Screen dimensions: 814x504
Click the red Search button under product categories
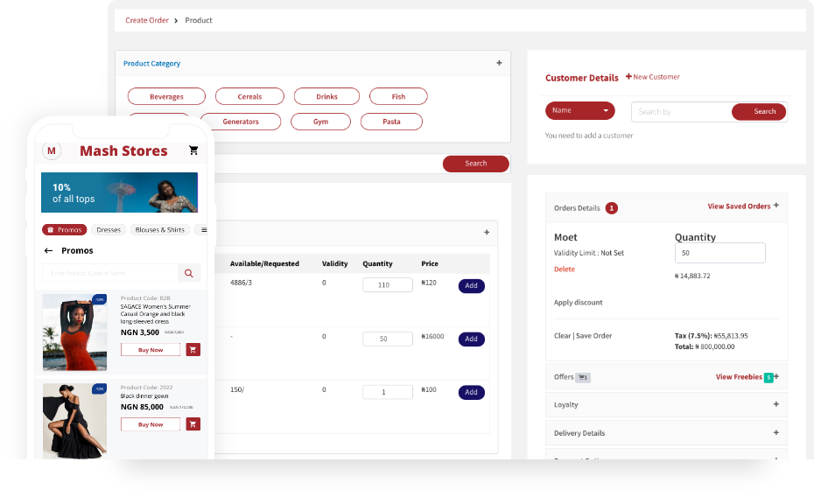(x=475, y=164)
